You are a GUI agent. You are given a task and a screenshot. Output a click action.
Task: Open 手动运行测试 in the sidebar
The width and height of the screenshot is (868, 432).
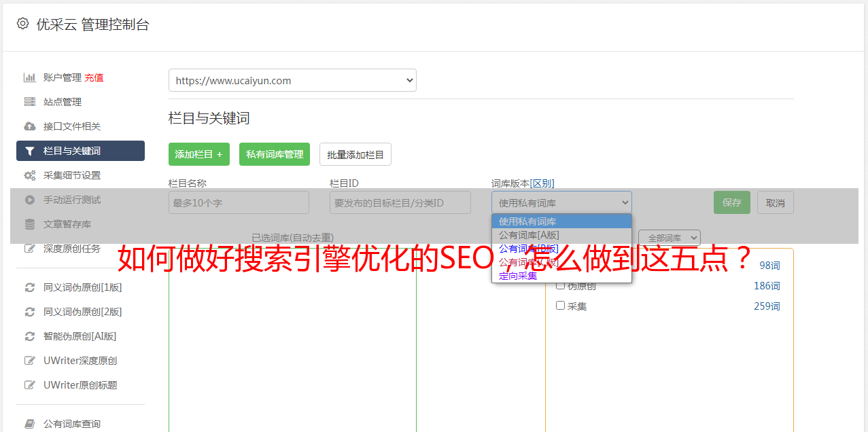(72, 200)
